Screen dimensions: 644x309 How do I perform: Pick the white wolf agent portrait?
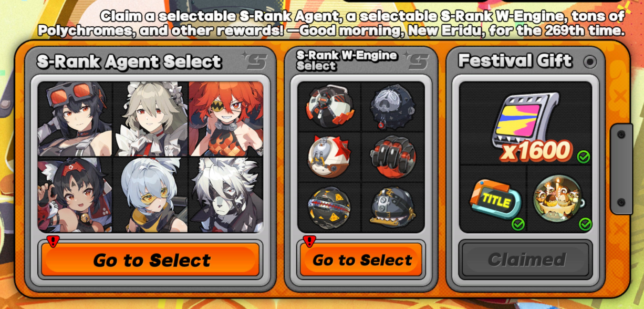(226, 195)
